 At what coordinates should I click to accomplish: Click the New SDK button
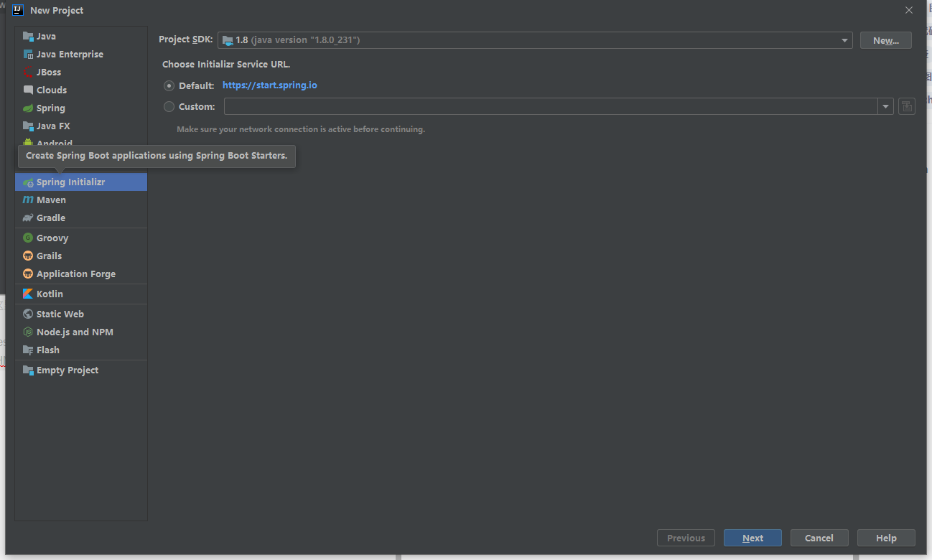(x=885, y=40)
